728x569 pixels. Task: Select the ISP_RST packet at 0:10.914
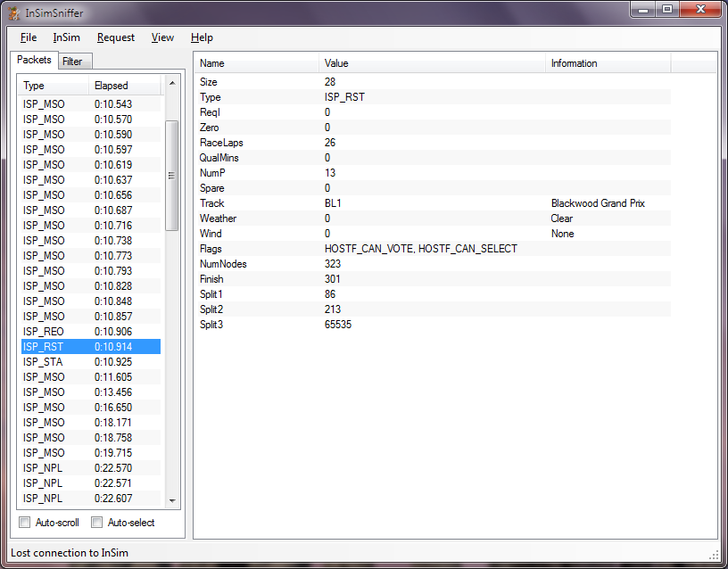click(91, 347)
